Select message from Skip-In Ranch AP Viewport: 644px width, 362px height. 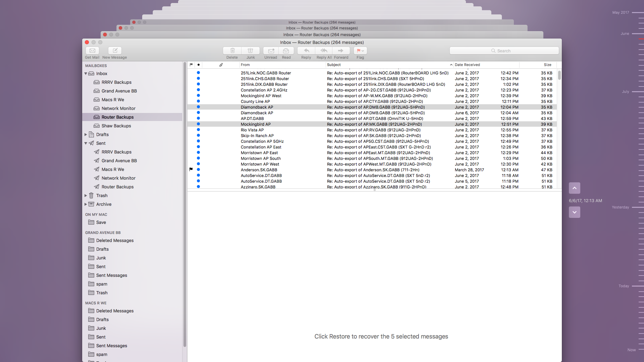pos(372,136)
